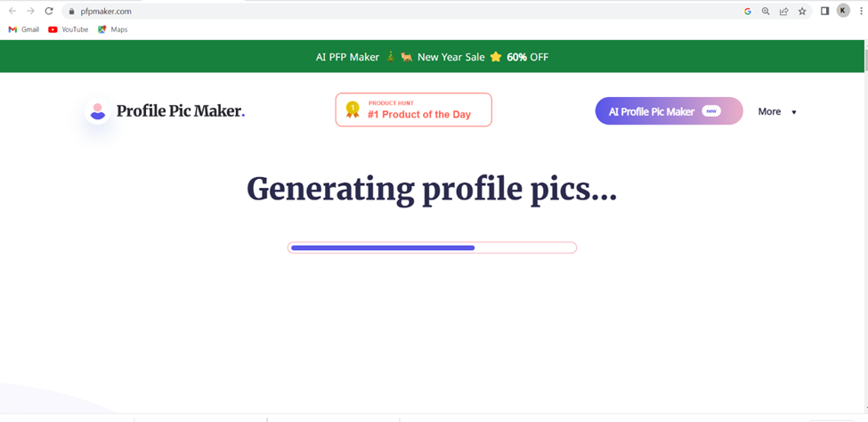868x422 pixels.
Task: Open the Maps bookmark
Action: [x=112, y=29]
